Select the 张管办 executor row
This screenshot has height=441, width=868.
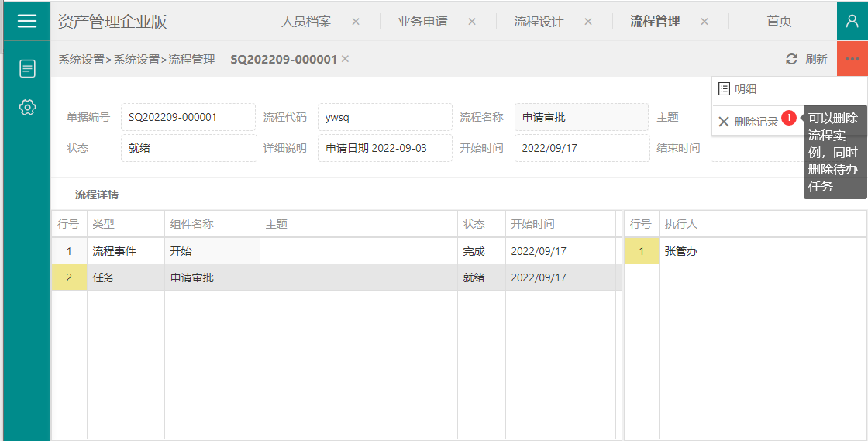coord(744,251)
